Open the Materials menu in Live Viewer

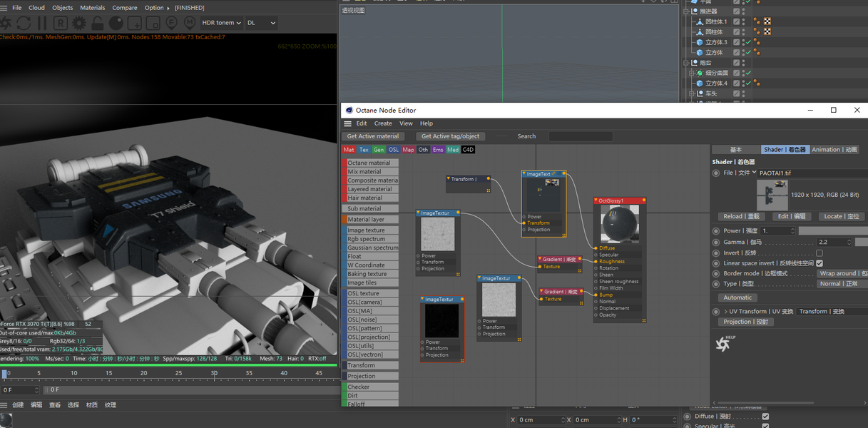[x=93, y=8]
